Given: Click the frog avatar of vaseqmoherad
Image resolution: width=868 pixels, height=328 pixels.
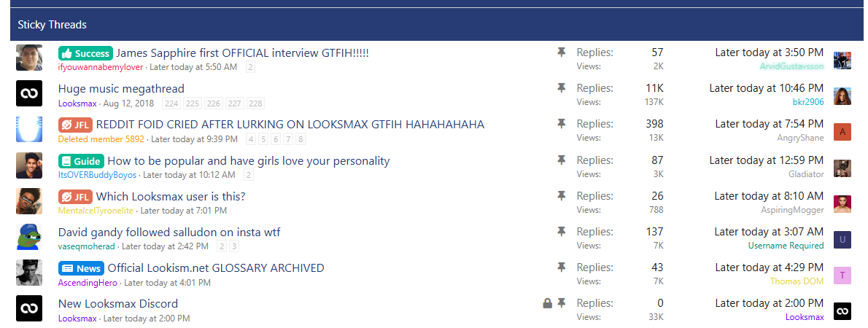Looking at the screenshot, I should [x=29, y=237].
